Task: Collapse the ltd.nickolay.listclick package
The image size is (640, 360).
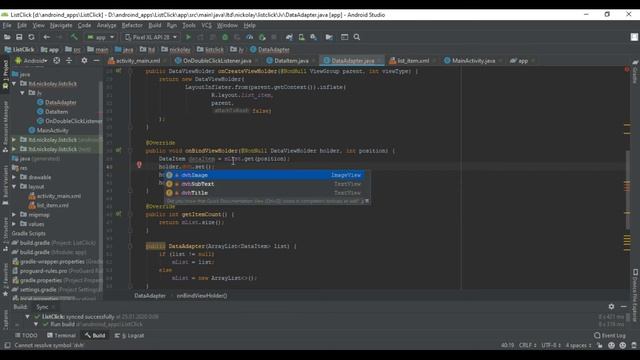Action: click(x=14, y=84)
